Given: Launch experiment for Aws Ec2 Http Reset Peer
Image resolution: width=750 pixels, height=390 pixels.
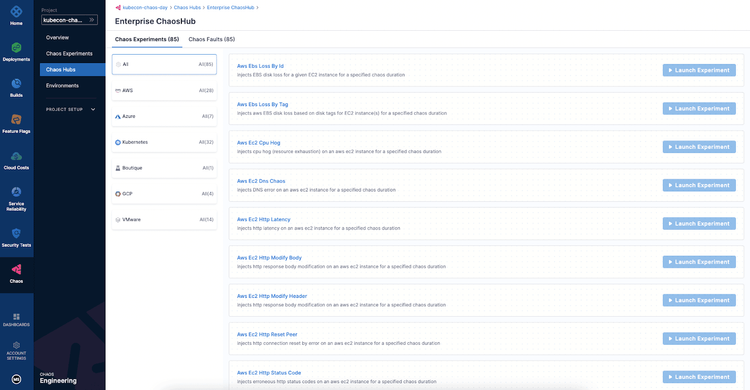Looking at the screenshot, I should 699,338.
